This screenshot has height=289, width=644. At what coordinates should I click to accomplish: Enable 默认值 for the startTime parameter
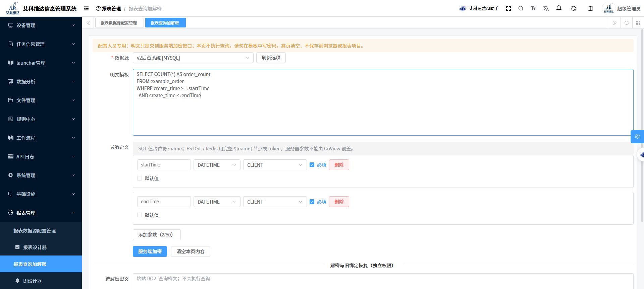click(x=140, y=178)
